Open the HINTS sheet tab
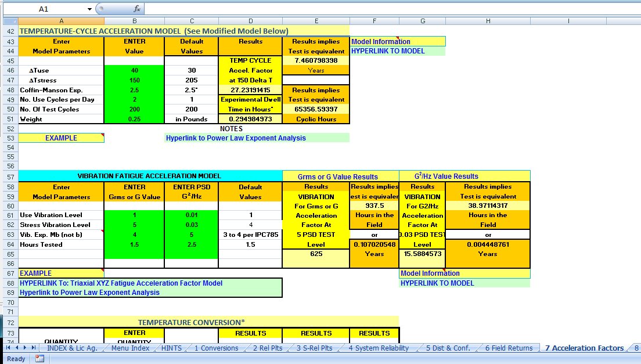 click(171, 348)
